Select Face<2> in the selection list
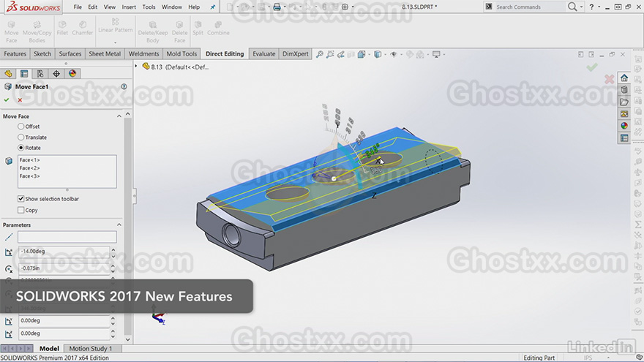Viewport: 644px width, 362px height. [29, 168]
